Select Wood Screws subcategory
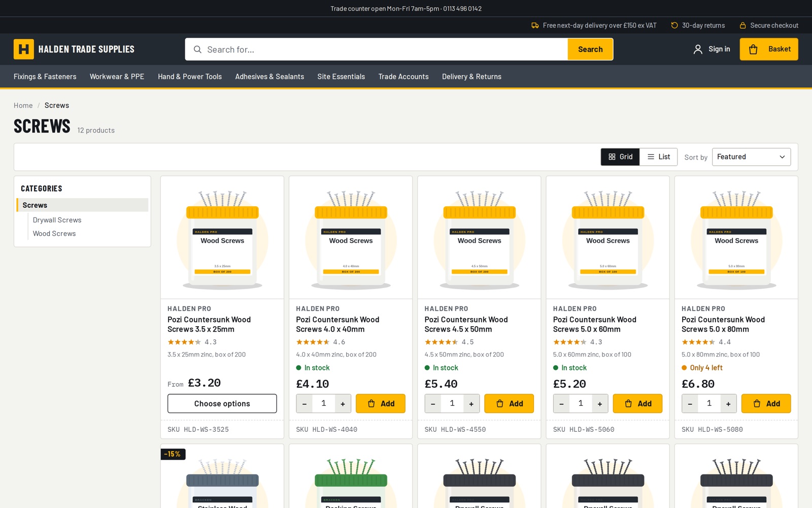 (x=54, y=234)
